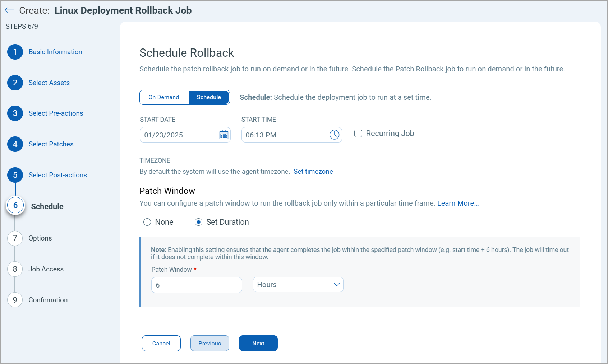The width and height of the screenshot is (608, 364).
Task: Open the Learn More link
Action: pyautogui.click(x=458, y=203)
